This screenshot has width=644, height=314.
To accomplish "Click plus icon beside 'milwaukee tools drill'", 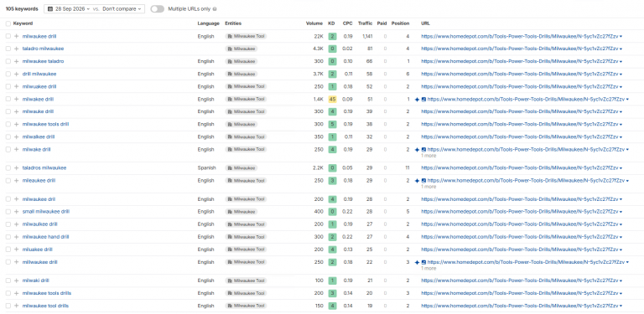I will [17, 124].
